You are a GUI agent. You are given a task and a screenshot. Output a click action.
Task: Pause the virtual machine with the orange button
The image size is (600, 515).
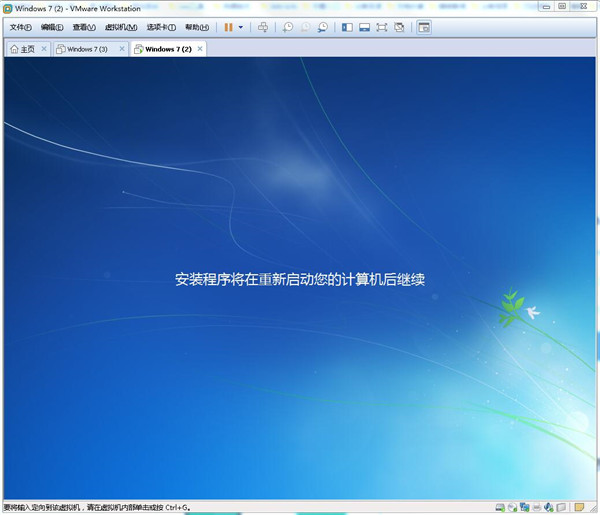(228, 27)
